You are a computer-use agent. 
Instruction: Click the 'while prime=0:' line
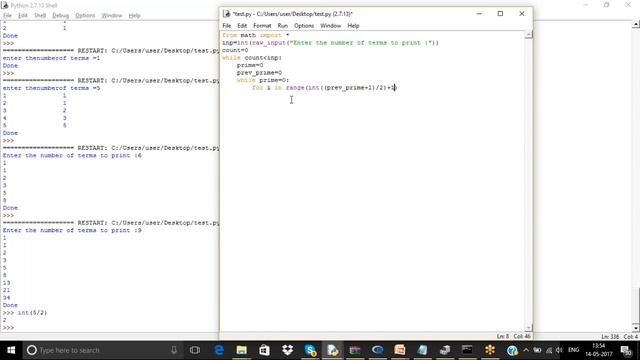(x=262, y=80)
